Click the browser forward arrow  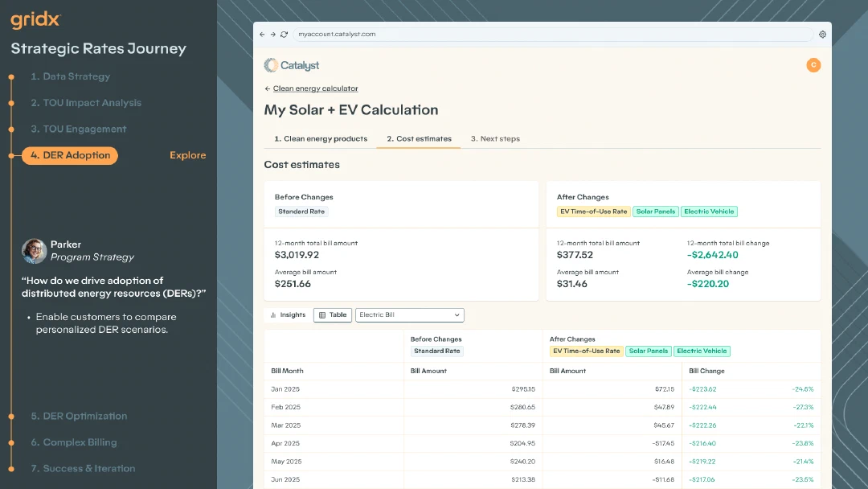[273, 35]
